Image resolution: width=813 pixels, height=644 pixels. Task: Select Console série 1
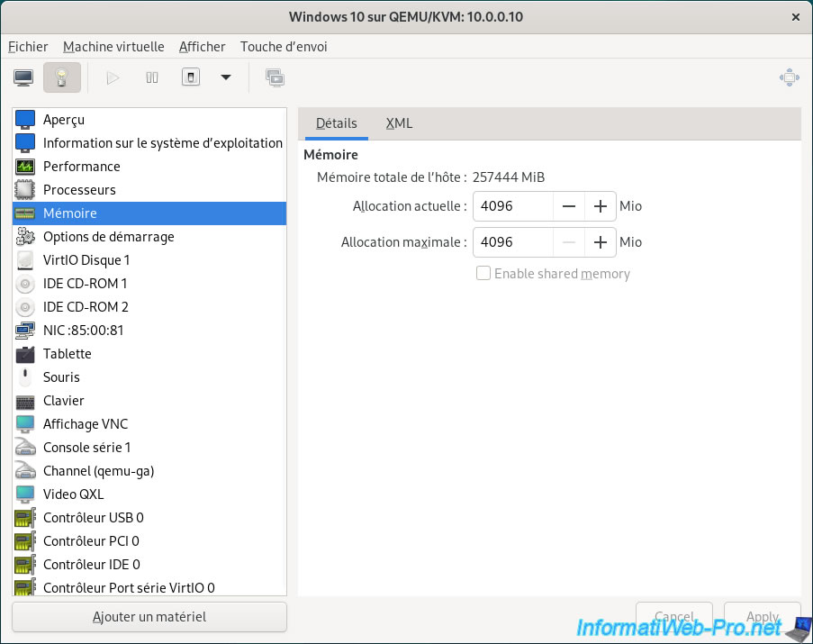149,448
